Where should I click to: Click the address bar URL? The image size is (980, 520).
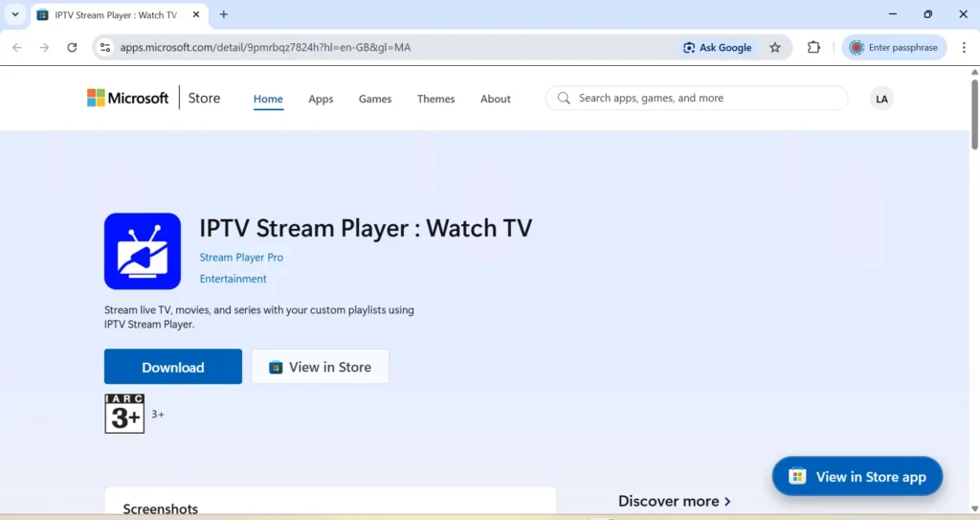(x=265, y=48)
